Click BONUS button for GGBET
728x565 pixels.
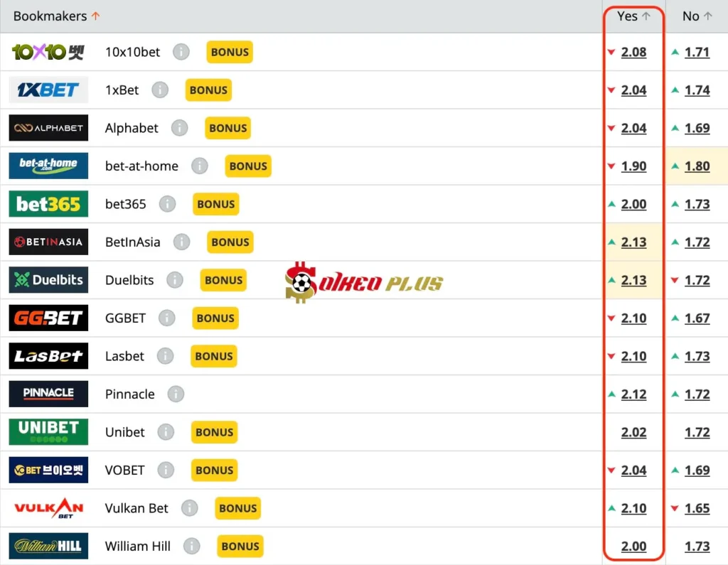click(215, 318)
